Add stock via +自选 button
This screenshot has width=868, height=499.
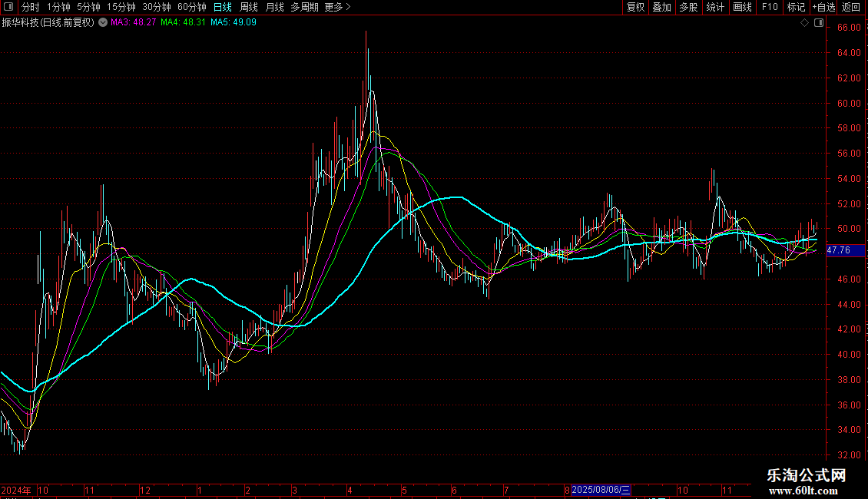click(823, 7)
